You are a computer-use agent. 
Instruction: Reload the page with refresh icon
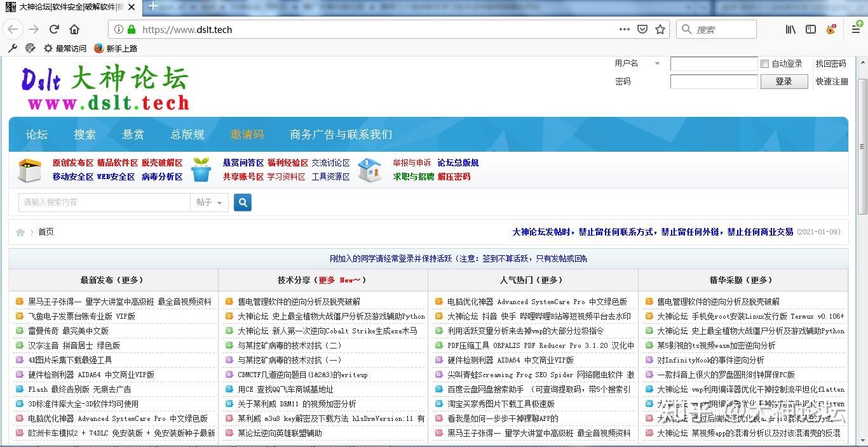coord(54,29)
